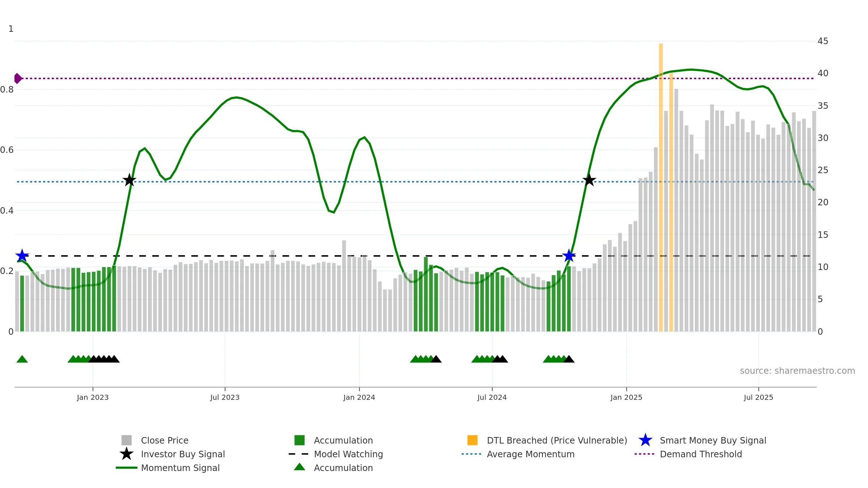
Task: Click the 40 right axis value
Action: coord(823,73)
